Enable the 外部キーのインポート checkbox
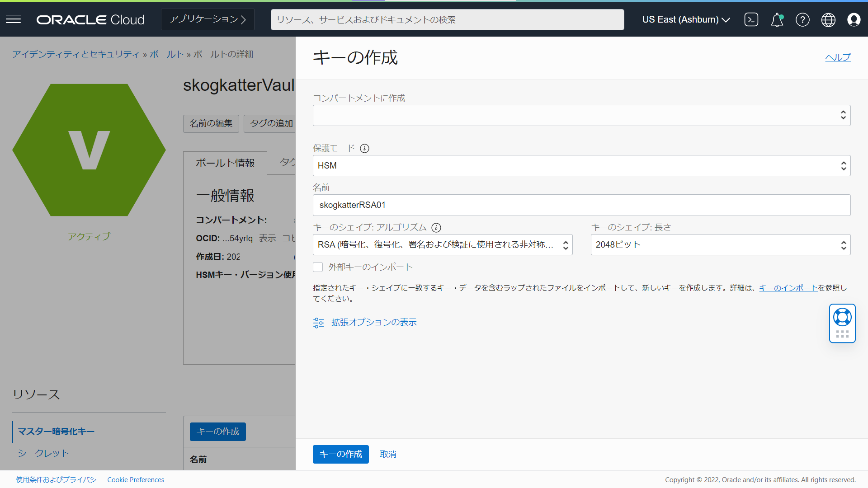 point(318,267)
